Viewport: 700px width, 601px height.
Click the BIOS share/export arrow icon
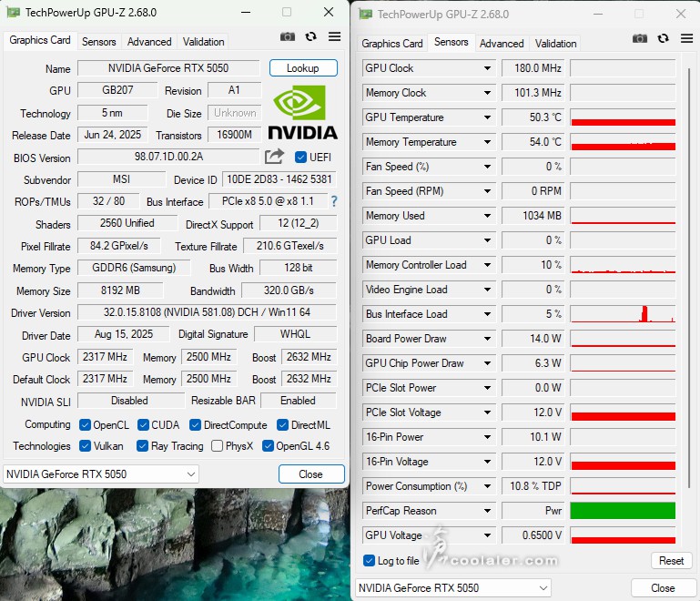pos(274,157)
